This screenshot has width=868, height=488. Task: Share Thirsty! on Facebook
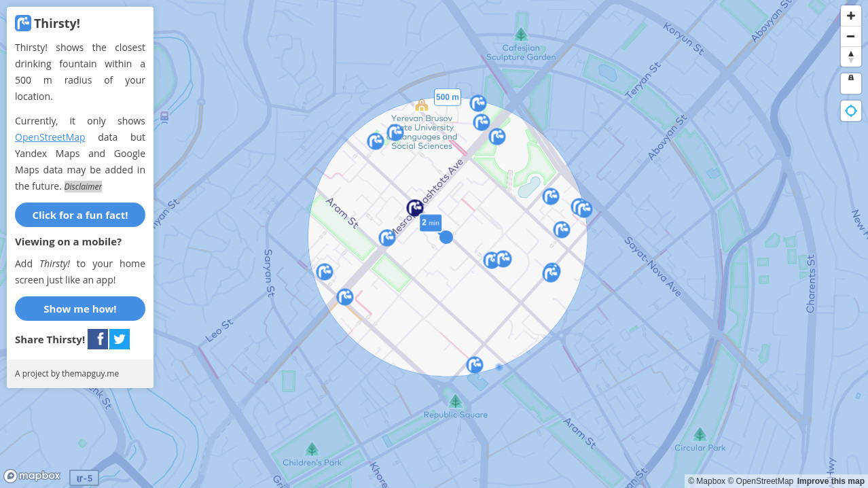click(x=98, y=339)
